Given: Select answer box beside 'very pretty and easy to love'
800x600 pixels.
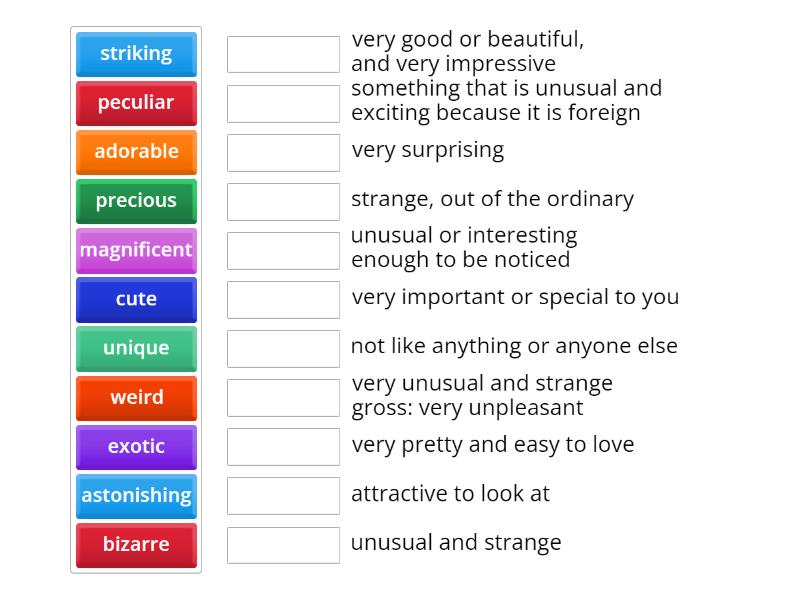Looking at the screenshot, I should pyautogui.click(x=283, y=446).
